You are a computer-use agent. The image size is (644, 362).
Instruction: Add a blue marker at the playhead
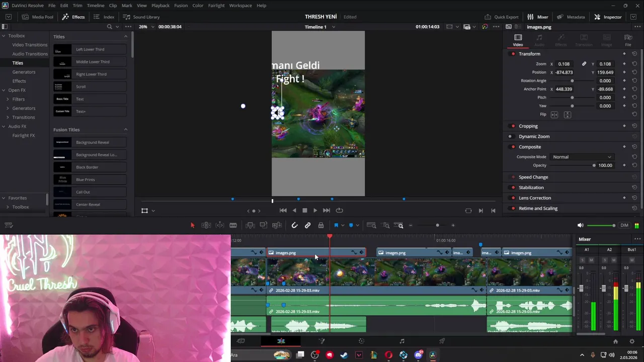click(x=351, y=225)
